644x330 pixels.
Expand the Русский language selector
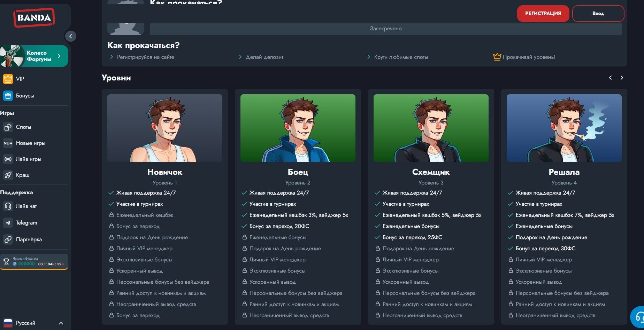pos(61,323)
